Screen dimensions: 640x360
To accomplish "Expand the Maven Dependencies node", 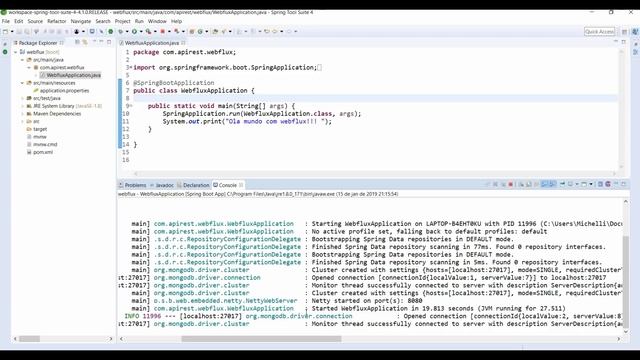I will 22,114.
